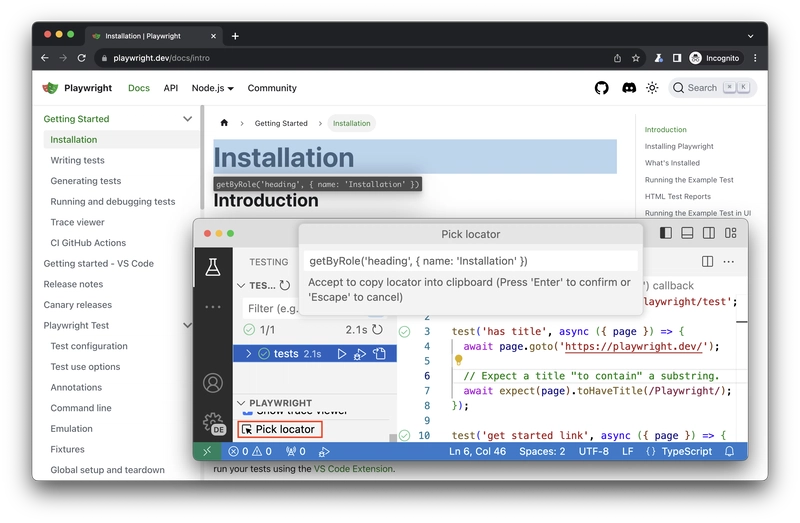Open the docs Search box
The height and width of the screenshot is (523, 800).
712,88
